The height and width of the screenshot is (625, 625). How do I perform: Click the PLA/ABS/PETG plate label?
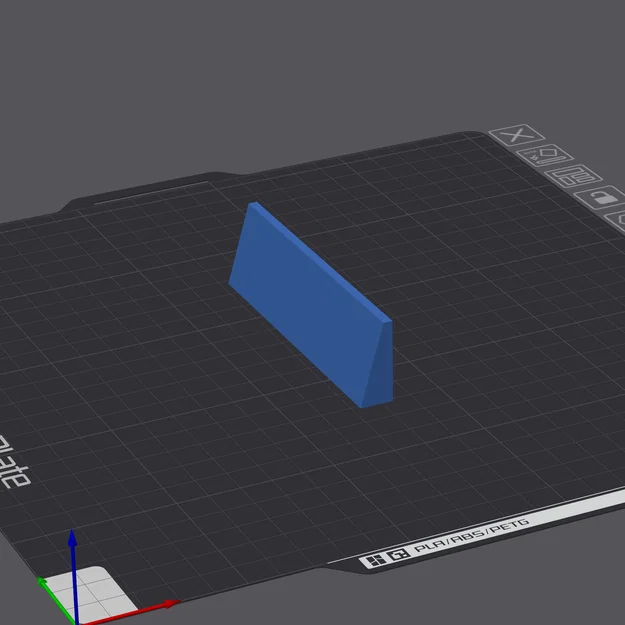point(472,535)
